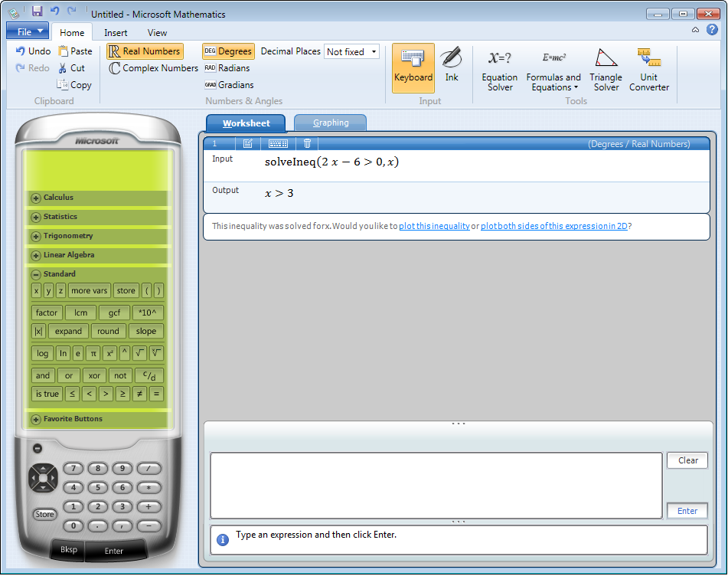Click the factor function button
This screenshot has width=728, height=576.
click(47, 313)
